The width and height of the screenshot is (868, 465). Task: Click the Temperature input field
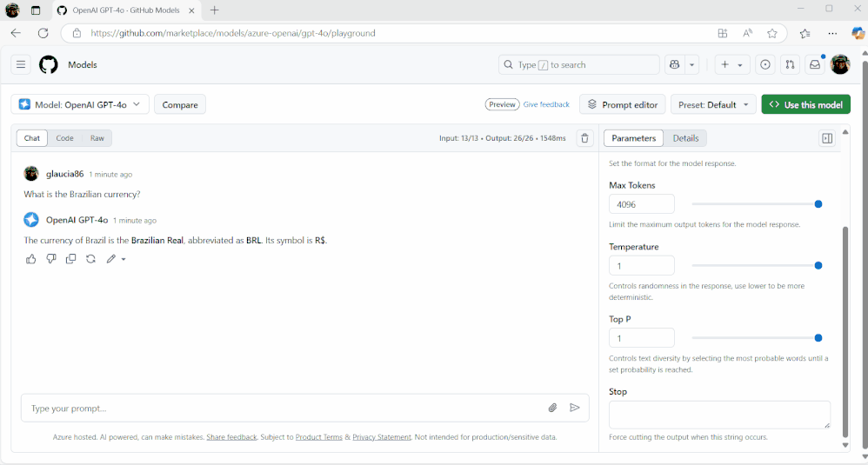click(x=642, y=265)
